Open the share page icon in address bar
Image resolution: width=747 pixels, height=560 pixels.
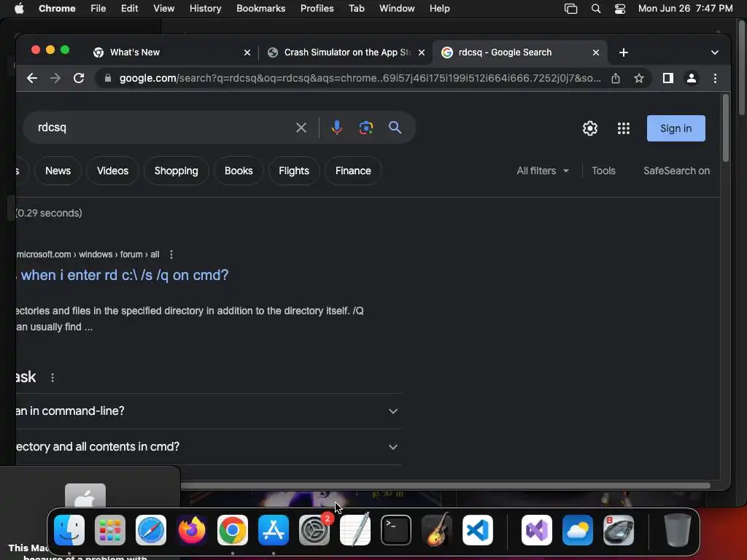(x=616, y=78)
